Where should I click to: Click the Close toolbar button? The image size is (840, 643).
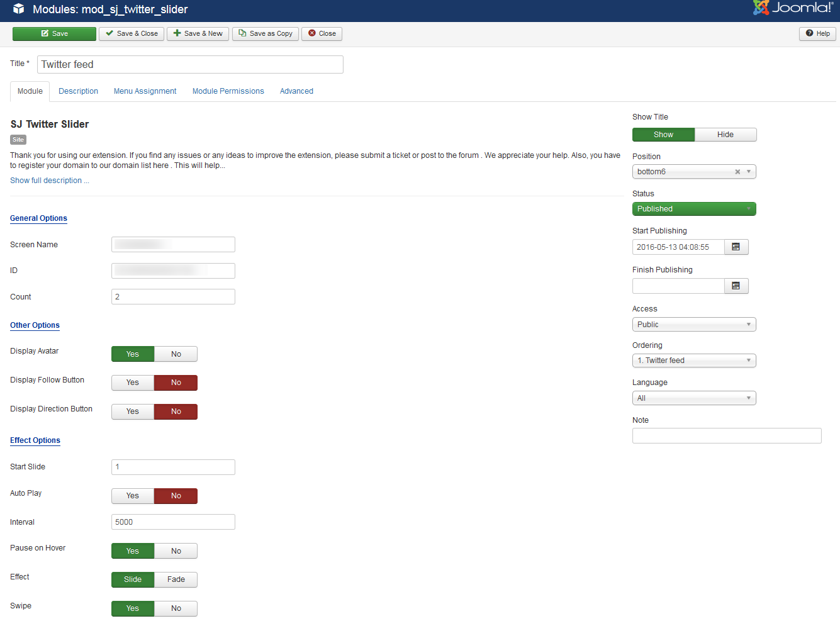(x=322, y=34)
